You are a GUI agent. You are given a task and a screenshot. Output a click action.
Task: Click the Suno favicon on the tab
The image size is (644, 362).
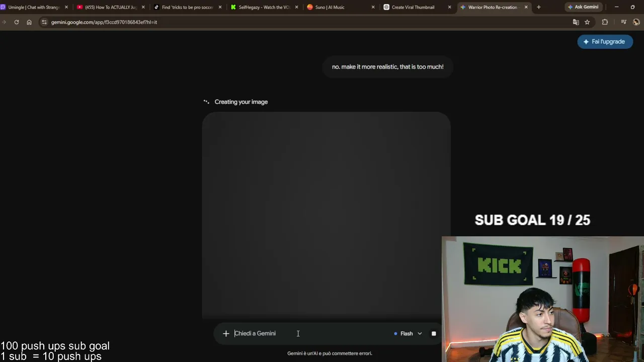[x=310, y=7]
